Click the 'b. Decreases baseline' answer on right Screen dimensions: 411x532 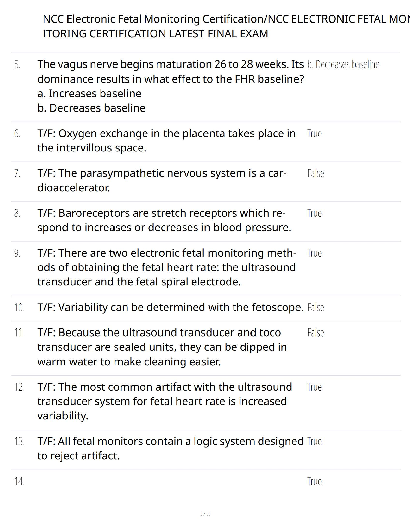343,64
